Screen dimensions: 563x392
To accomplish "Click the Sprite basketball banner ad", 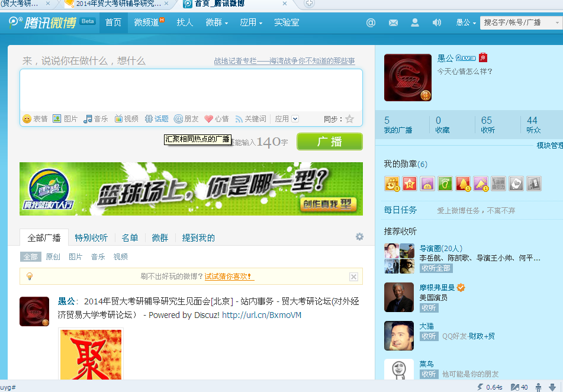I will pos(191,189).
